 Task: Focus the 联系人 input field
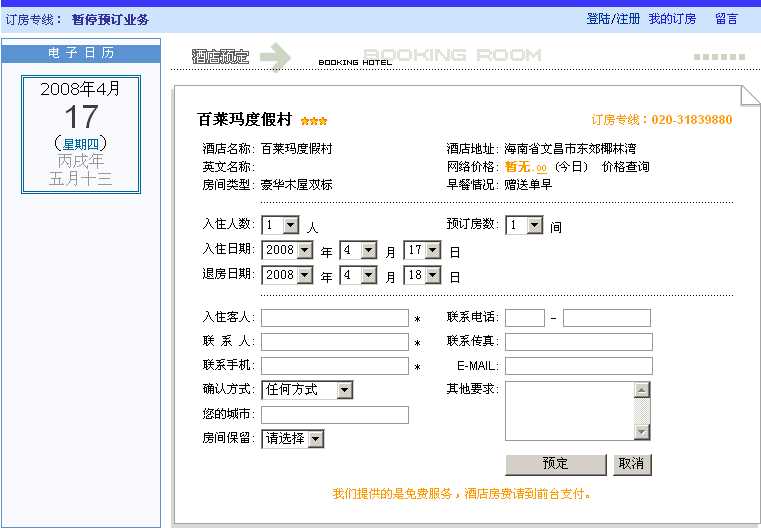[335, 342]
